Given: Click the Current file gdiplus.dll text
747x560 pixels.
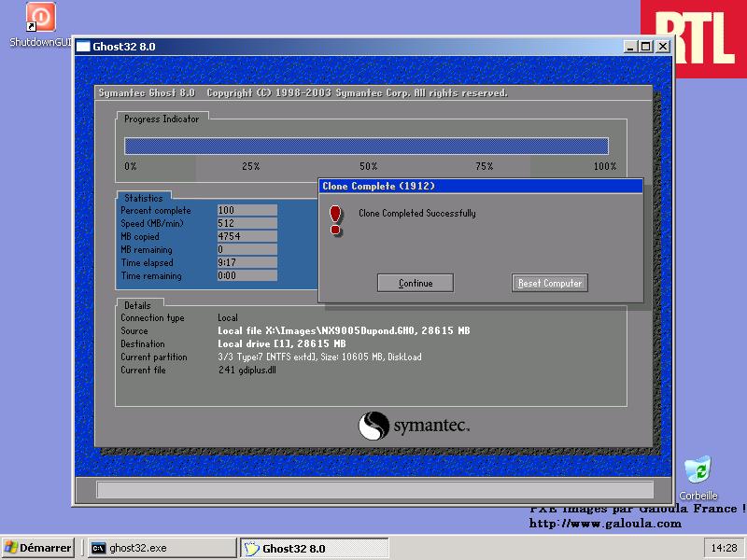Looking at the screenshot, I should click(x=247, y=370).
